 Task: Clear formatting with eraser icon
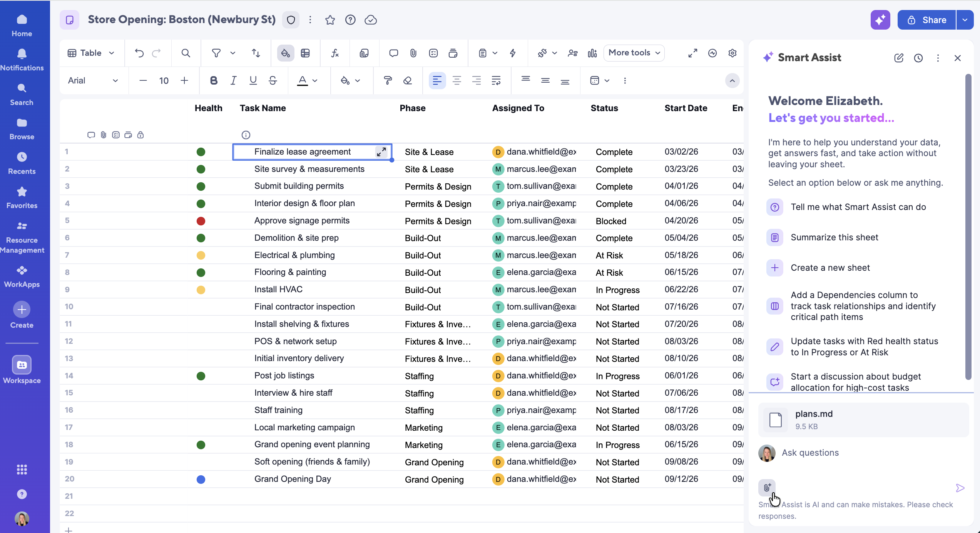click(408, 80)
